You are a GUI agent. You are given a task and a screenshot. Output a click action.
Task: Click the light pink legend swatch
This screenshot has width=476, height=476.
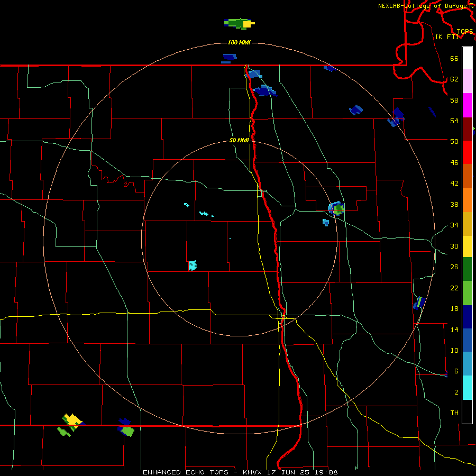(467, 81)
